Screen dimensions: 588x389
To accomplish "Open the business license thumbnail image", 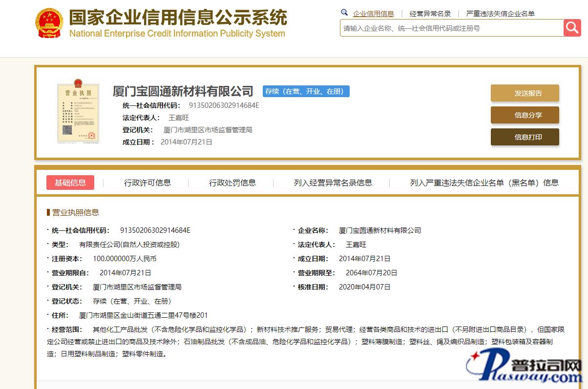I will [x=78, y=113].
